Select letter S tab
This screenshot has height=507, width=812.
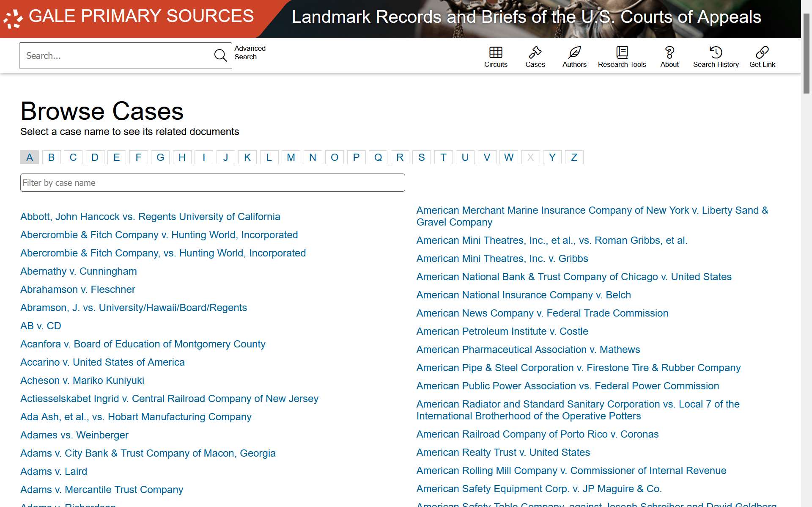422,157
